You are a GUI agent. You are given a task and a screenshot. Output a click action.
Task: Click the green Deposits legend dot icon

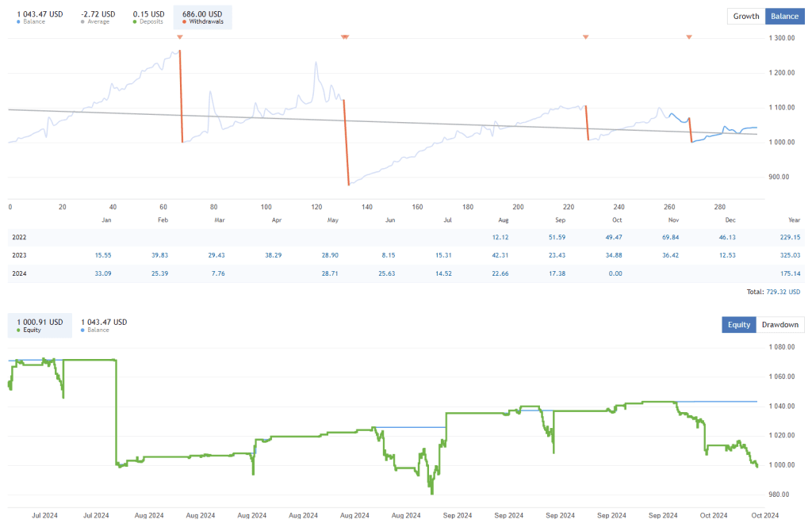(135, 21)
